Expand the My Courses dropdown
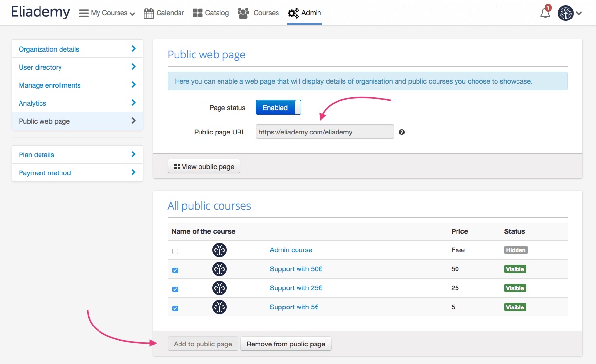 tap(107, 13)
